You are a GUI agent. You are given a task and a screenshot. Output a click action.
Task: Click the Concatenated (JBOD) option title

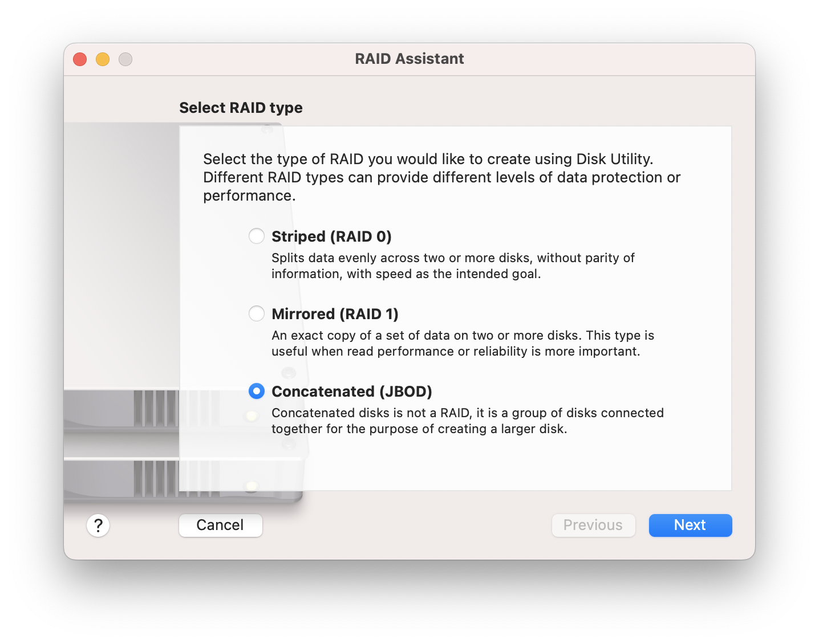pyautogui.click(x=352, y=392)
